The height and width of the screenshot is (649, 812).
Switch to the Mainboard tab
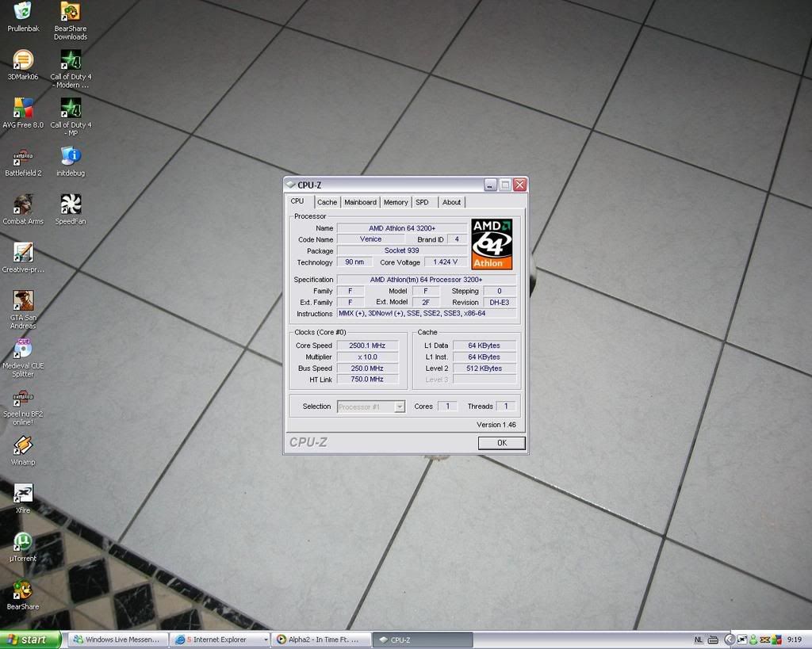[x=361, y=202]
